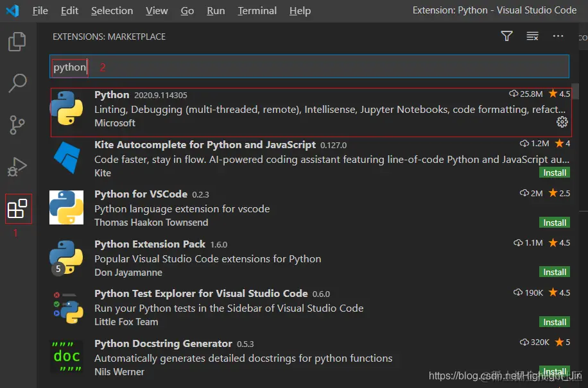588x388 pixels.
Task: Click the 5 star rating of Docstring Generator
Action: coord(563,342)
